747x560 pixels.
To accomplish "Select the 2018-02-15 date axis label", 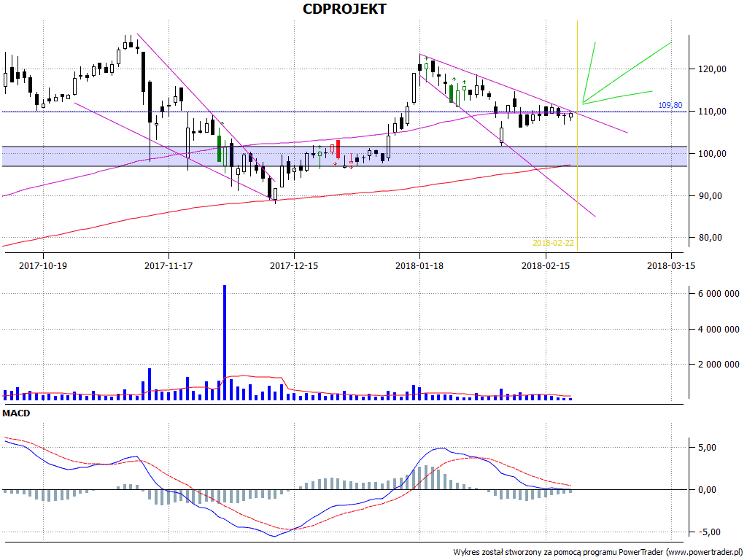I will tap(546, 265).
